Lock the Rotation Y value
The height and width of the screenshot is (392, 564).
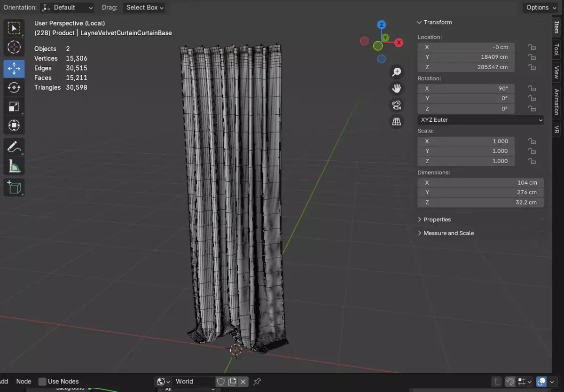click(x=532, y=98)
